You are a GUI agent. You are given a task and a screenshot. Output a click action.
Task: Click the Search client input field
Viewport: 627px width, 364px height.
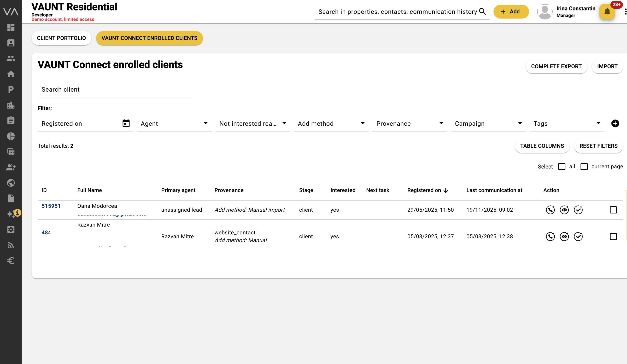point(116,90)
